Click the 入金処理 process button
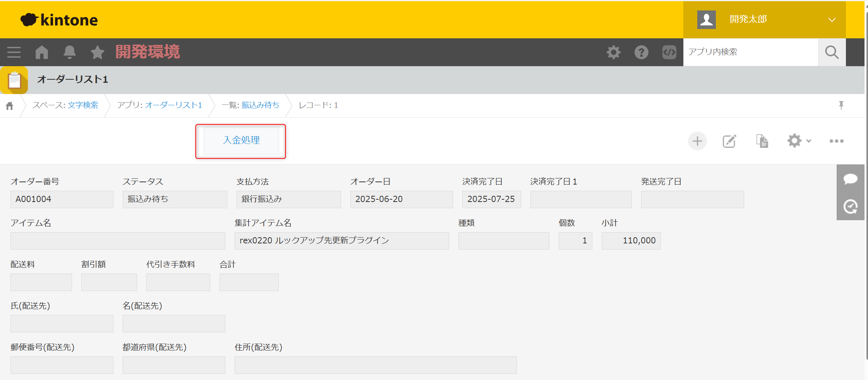Image resolution: width=868 pixels, height=380 pixels. click(x=241, y=140)
